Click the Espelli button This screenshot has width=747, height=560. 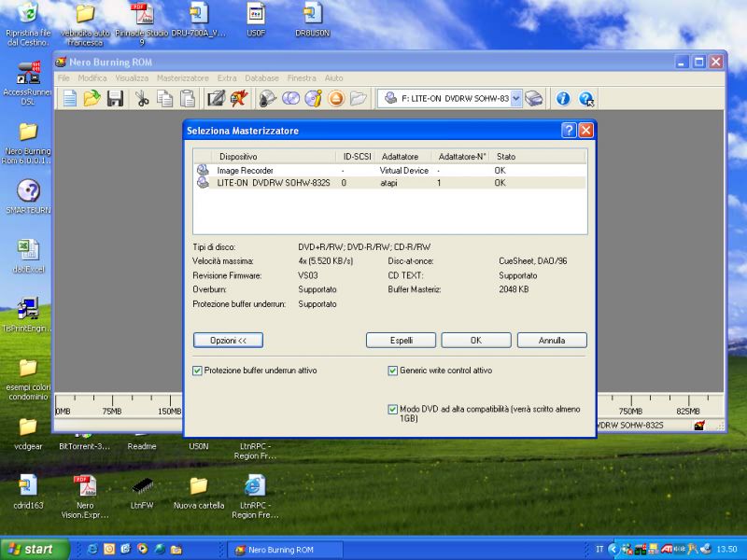pyautogui.click(x=402, y=341)
